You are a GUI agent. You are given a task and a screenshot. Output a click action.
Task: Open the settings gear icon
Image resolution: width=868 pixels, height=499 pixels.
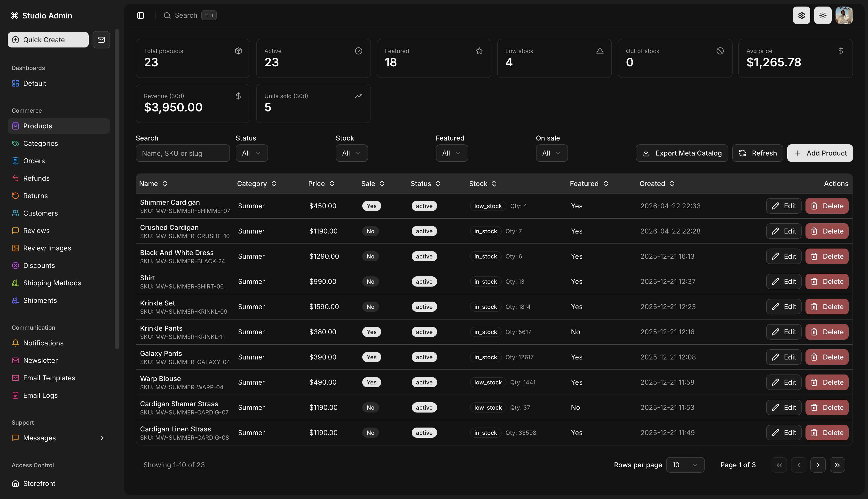tap(801, 16)
